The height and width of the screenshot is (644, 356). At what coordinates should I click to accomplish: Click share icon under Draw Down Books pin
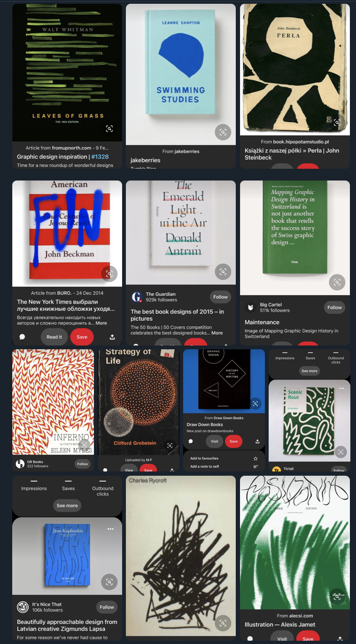(257, 441)
